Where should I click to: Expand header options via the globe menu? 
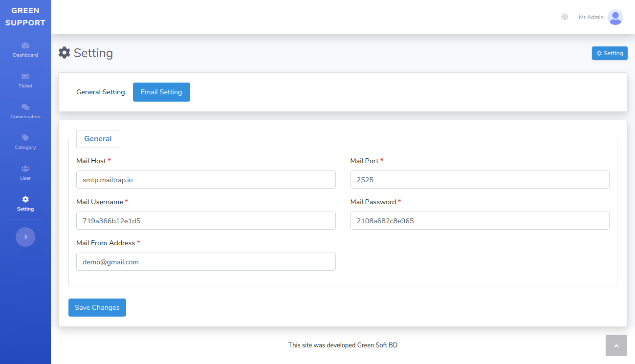coord(565,17)
